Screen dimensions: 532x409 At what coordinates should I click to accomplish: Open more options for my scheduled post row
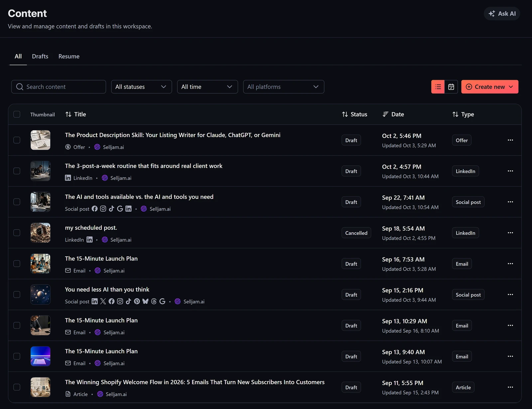pyautogui.click(x=510, y=233)
